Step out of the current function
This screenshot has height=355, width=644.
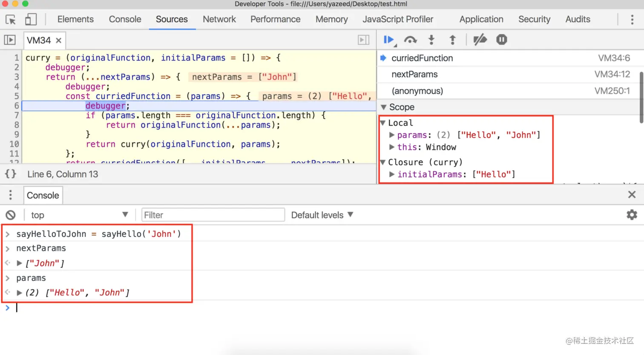click(x=452, y=40)
